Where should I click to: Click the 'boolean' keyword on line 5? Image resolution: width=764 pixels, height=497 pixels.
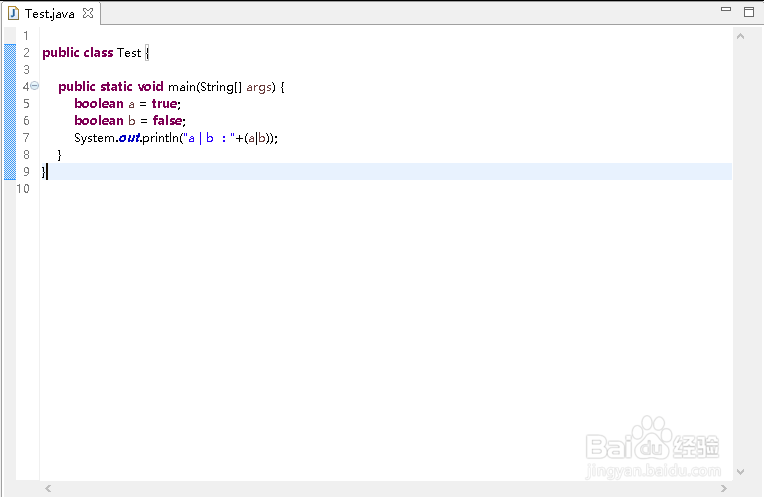point(99,104)
